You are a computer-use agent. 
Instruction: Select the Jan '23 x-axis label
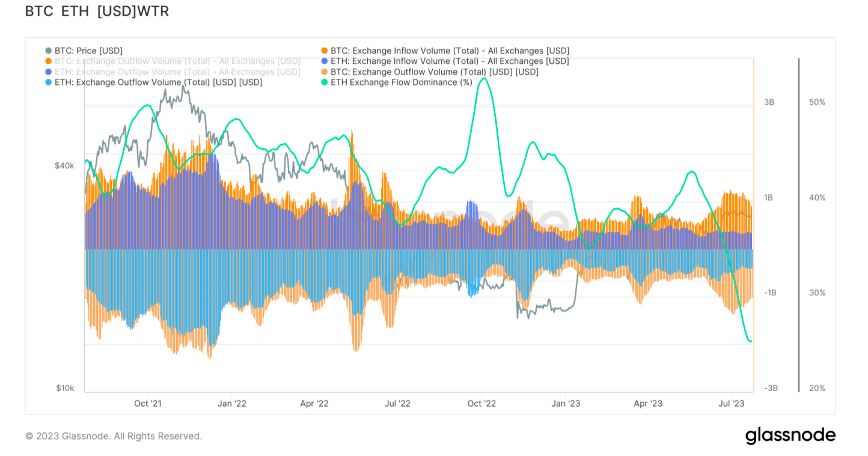pyautogui.click(x=566, y=404)
